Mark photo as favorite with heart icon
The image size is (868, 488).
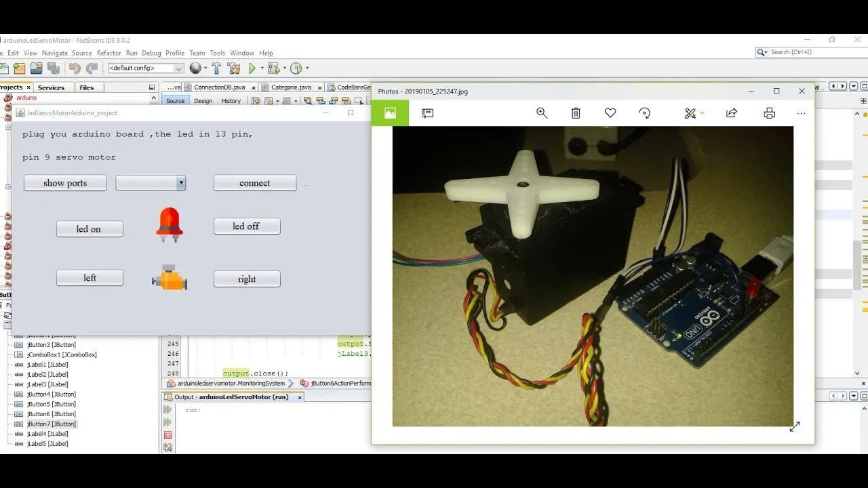tap(610, 113)
